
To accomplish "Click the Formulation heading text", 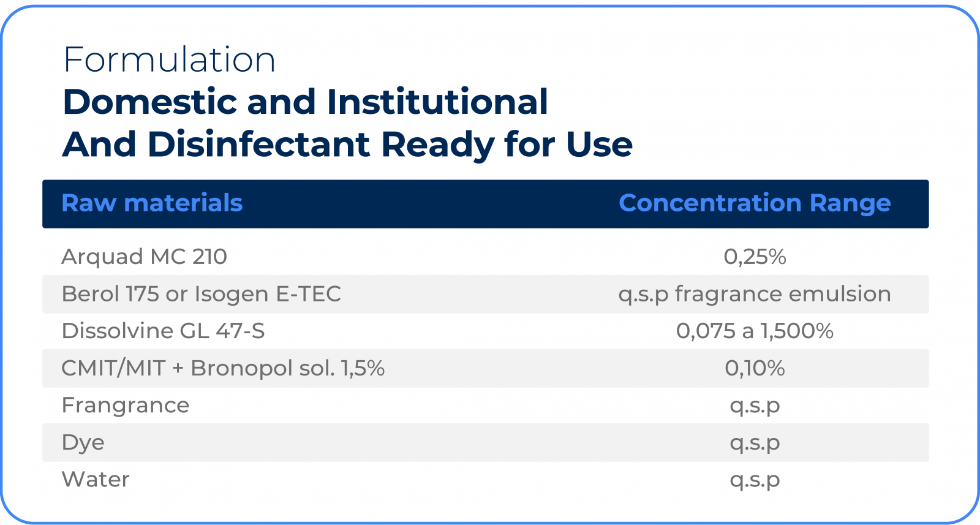I will tap(170, 60).
